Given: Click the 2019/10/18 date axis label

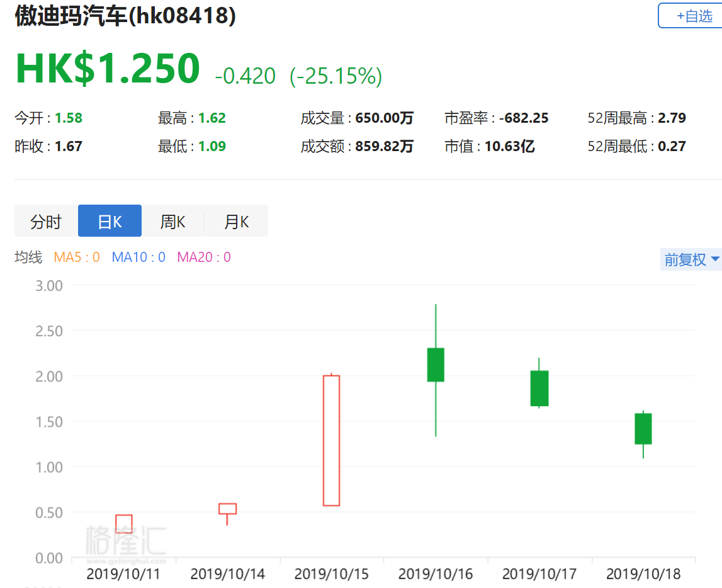Looking at the screenshot, I should click(643, 574).
